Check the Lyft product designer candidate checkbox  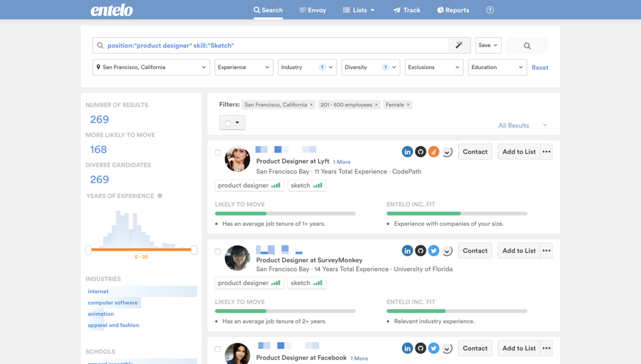218,152
